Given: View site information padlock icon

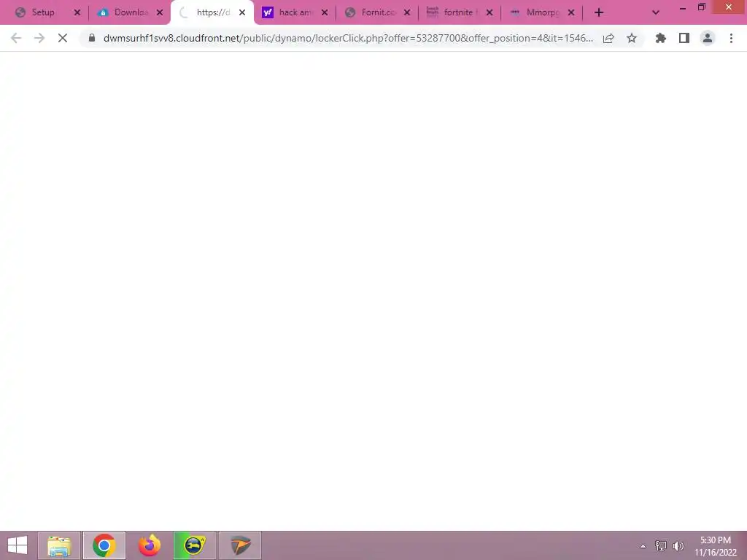Looking at the screenshot, I should point(92,38).
